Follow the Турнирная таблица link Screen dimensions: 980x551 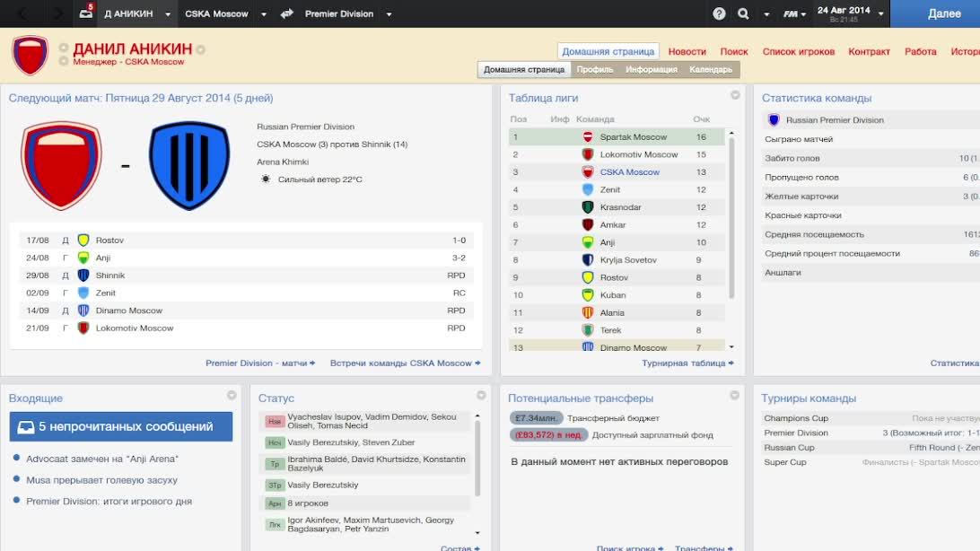tap(687, 363)
